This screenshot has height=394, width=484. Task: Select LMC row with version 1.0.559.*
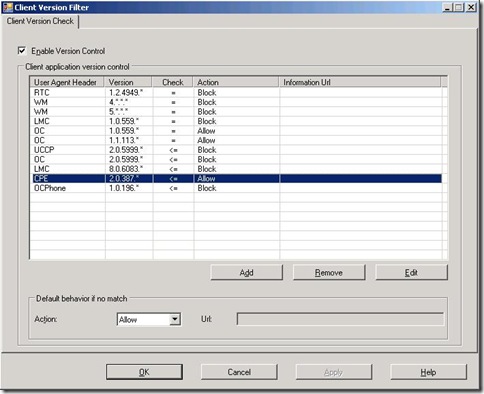click(x=236, y=121)
